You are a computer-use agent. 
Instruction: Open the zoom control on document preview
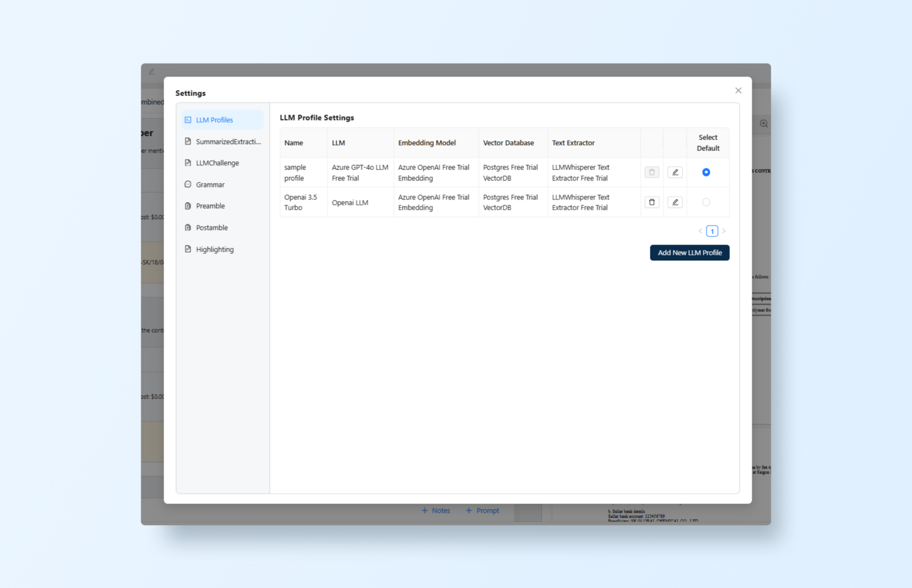pyautogui.click(x=764, y=123)
